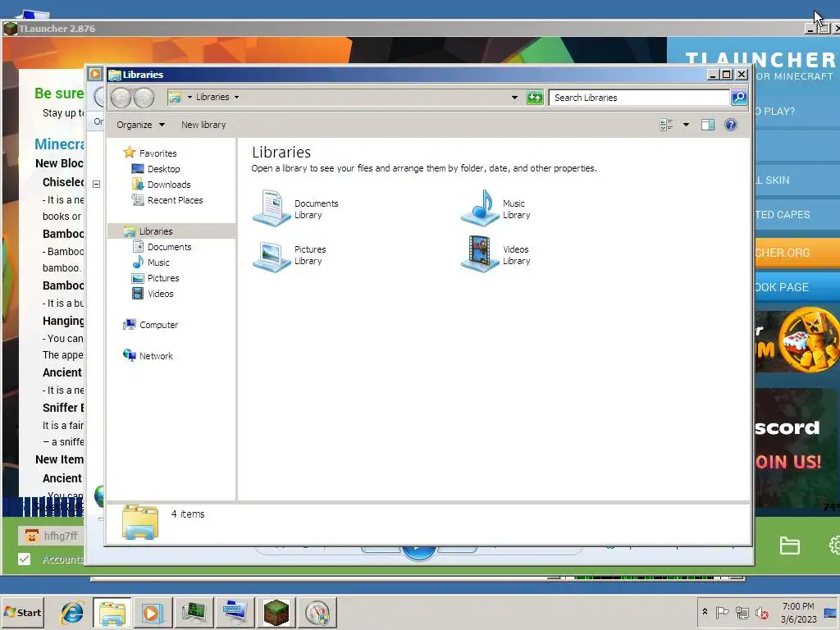Click the Back navigation arrow in Libraries
The height and width of the screenshot is (630, 840).
121,98
